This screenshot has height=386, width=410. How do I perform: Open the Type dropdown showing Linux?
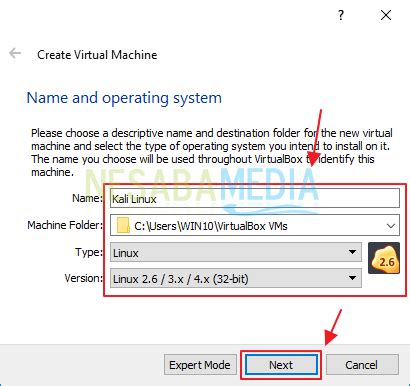pos(236,252)
